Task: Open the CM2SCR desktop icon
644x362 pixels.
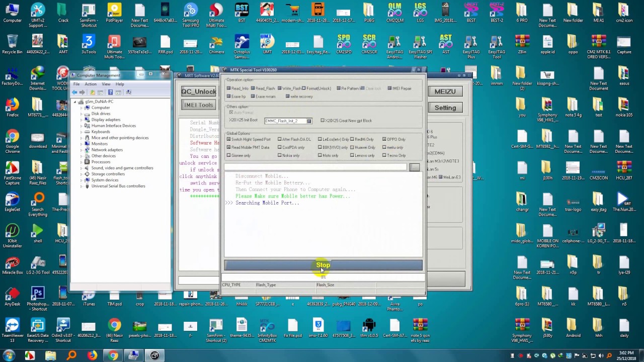Action: tap(369, 44)
